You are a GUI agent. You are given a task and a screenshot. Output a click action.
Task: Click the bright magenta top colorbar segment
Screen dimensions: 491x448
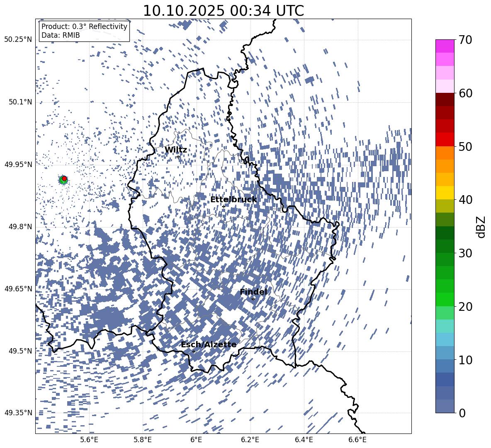(445, 46)
